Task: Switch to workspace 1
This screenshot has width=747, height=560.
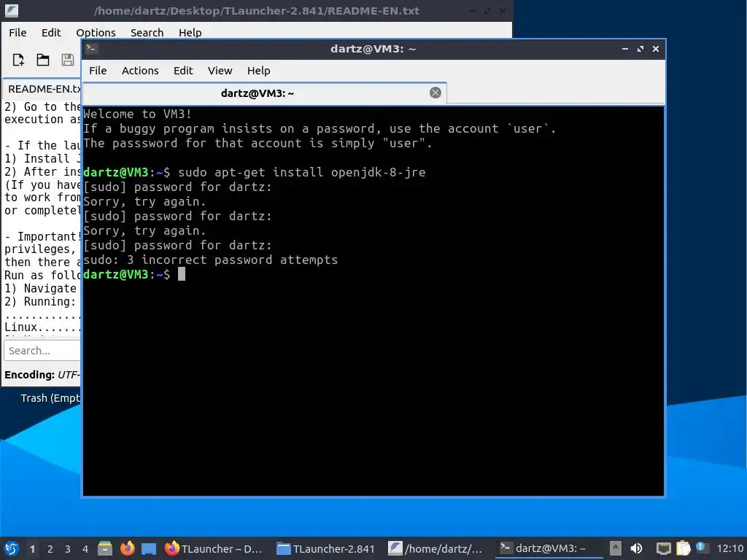Action: tap(32, 549)
